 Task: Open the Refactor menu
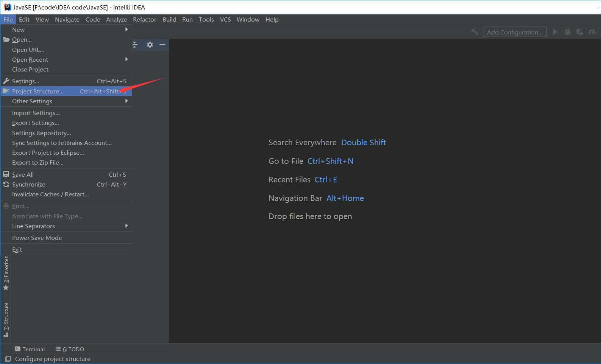[145, 19]
